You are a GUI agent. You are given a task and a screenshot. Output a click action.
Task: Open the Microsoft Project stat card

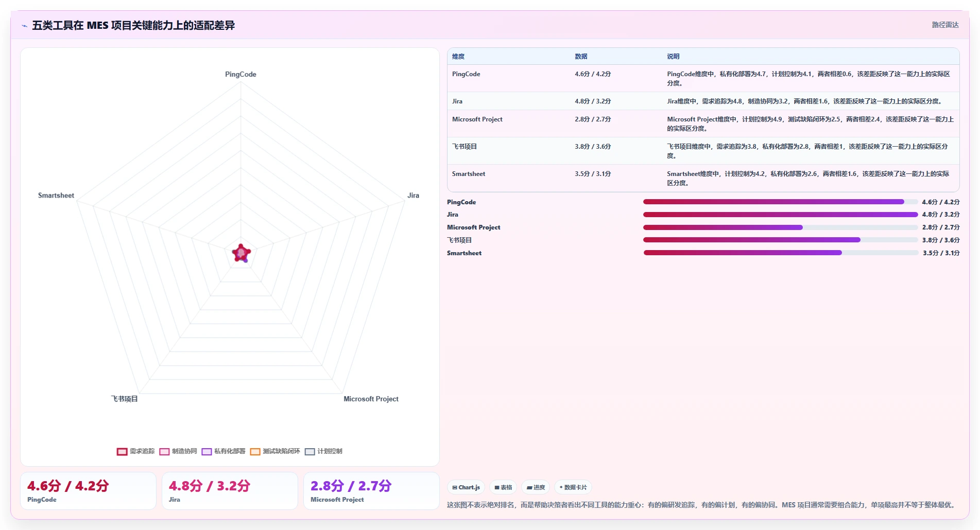[x=371, y=491]
